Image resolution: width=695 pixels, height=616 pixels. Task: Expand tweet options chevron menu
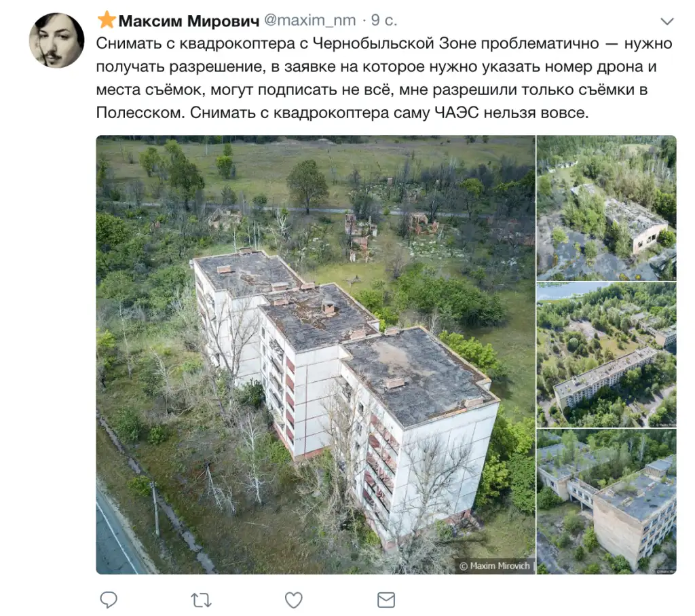[x=666, y=21]
